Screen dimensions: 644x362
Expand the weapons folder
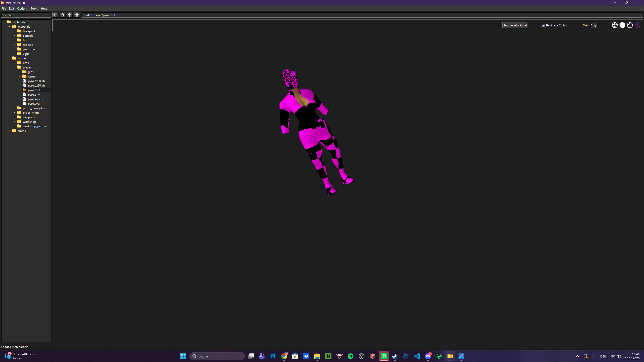(14, 117)
